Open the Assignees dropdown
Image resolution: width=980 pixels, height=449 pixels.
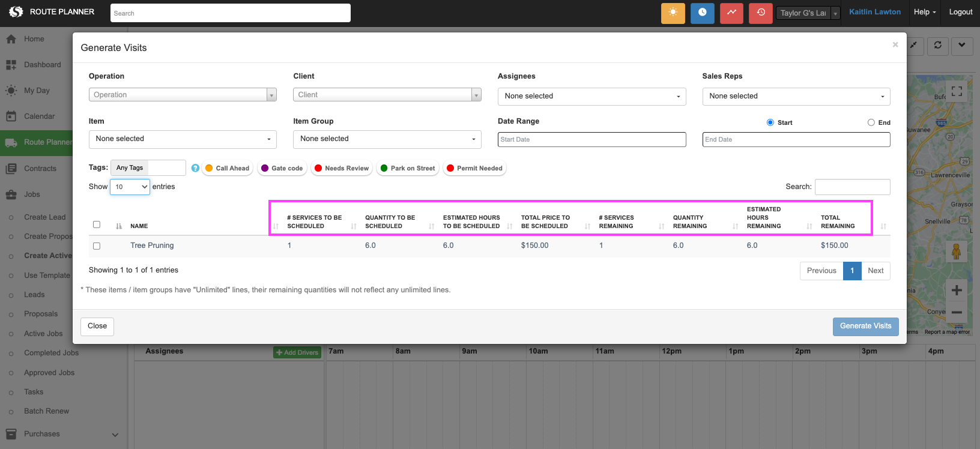coord(591,96)
